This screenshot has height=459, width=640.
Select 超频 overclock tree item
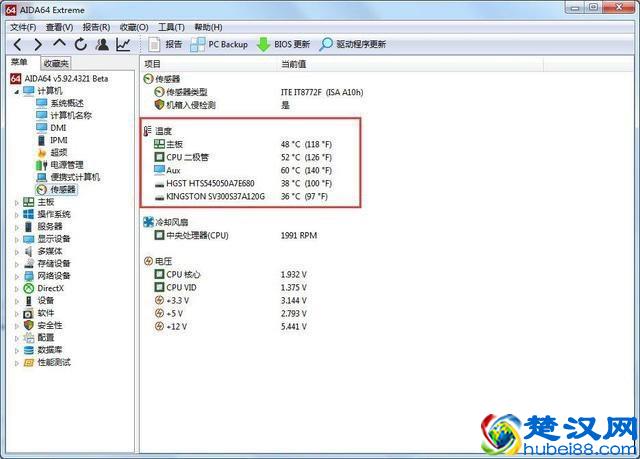pos(51,153)
